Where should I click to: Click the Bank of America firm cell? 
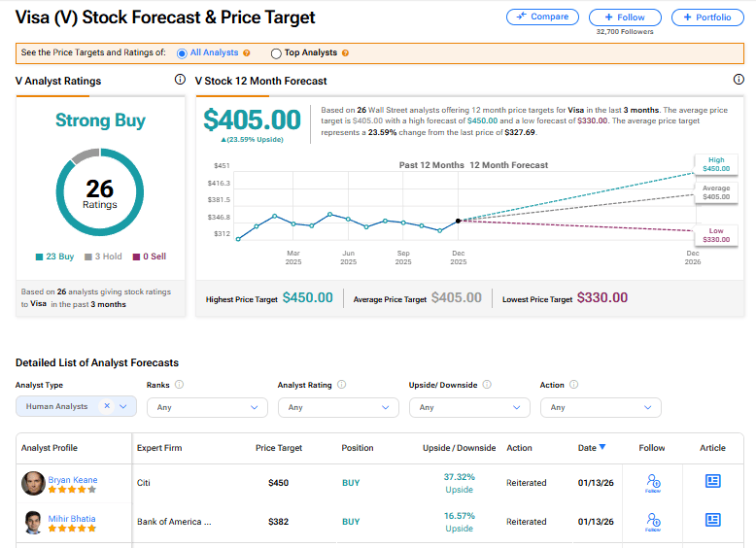click(x=174, y=522)
